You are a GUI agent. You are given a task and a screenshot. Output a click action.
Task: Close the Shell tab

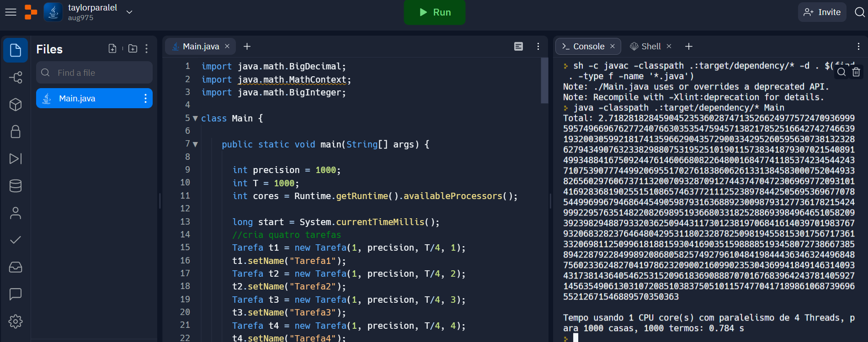coord(669,46)
